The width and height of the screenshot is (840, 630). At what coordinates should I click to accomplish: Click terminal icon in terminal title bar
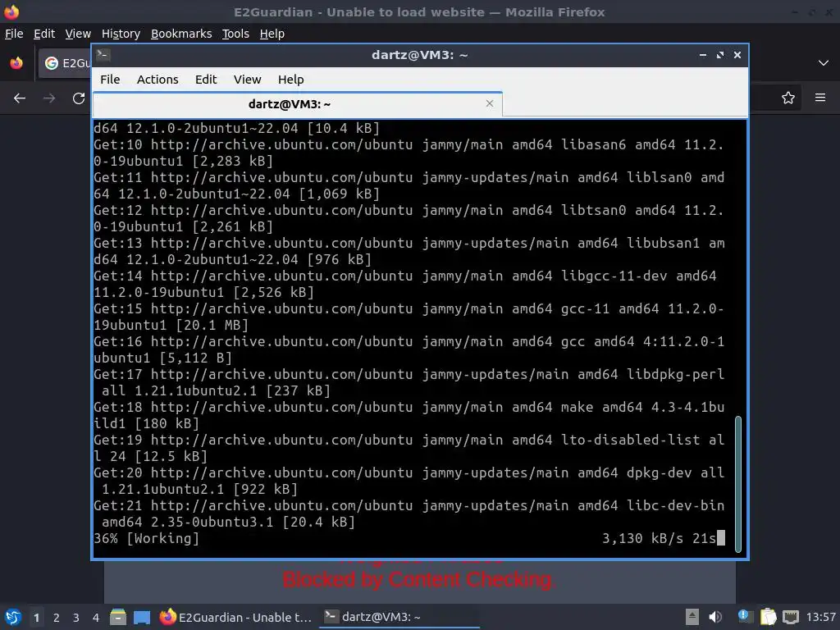point(103,55)
